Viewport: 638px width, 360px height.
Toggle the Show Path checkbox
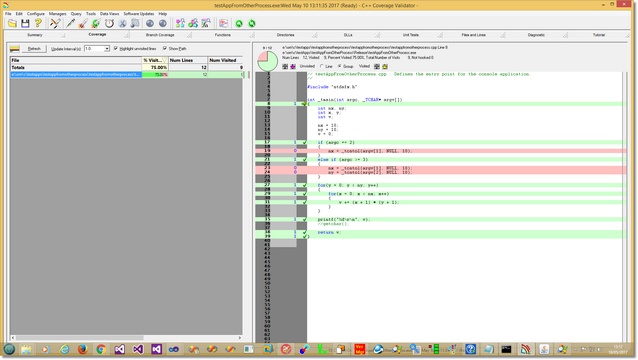(165, 48)
